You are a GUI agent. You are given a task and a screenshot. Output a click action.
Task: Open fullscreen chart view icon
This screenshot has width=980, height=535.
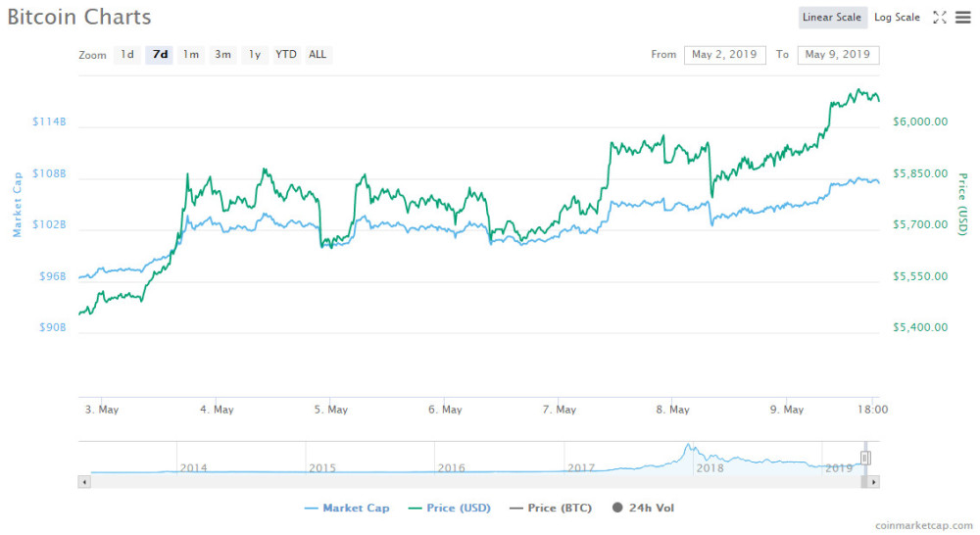click(940, 18)
